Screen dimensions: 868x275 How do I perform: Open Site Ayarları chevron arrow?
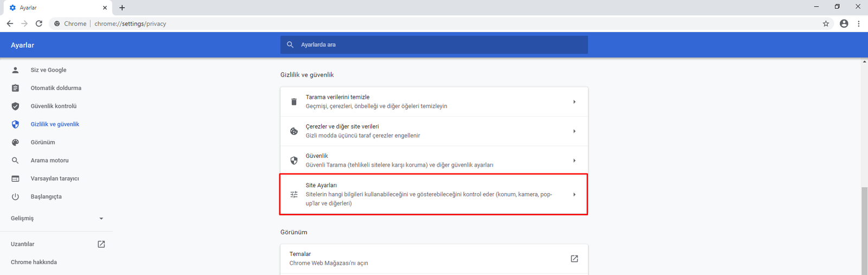[x=574, y=194]
